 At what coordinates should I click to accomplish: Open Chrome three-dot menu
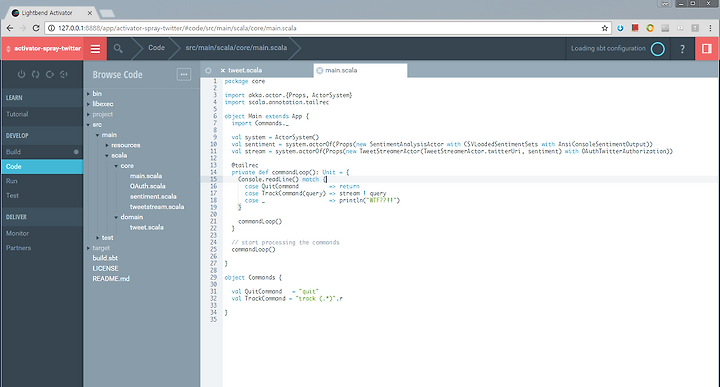tap(710, 28)
